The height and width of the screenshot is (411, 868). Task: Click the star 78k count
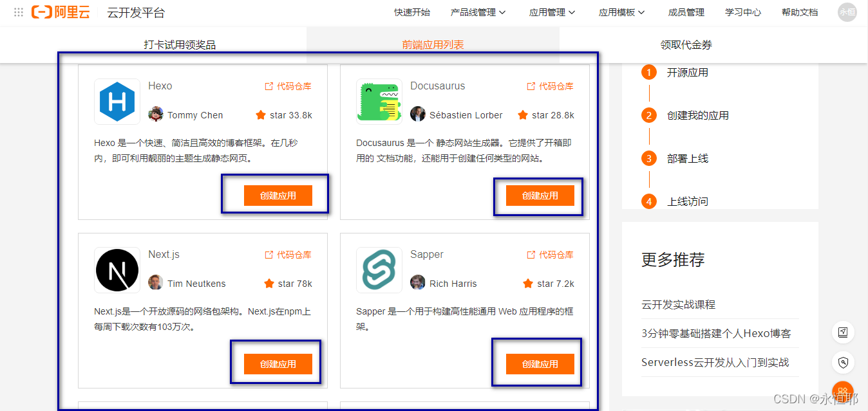click(296, 284)
